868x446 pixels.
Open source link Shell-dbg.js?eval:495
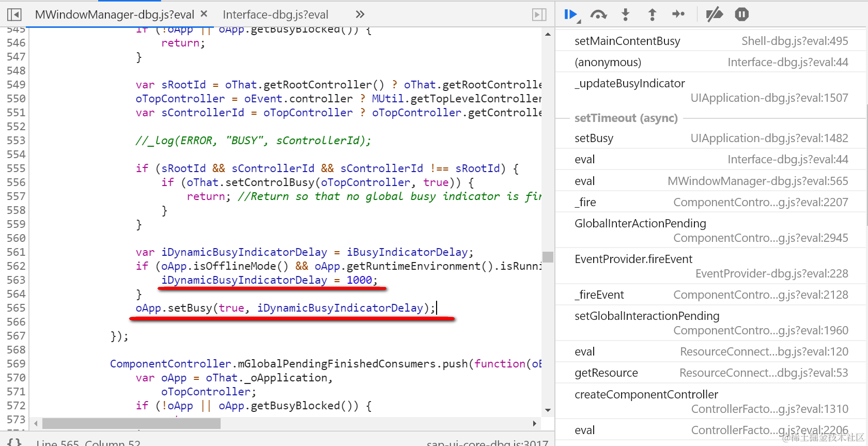pyautogui.click(x=795, y=41)
